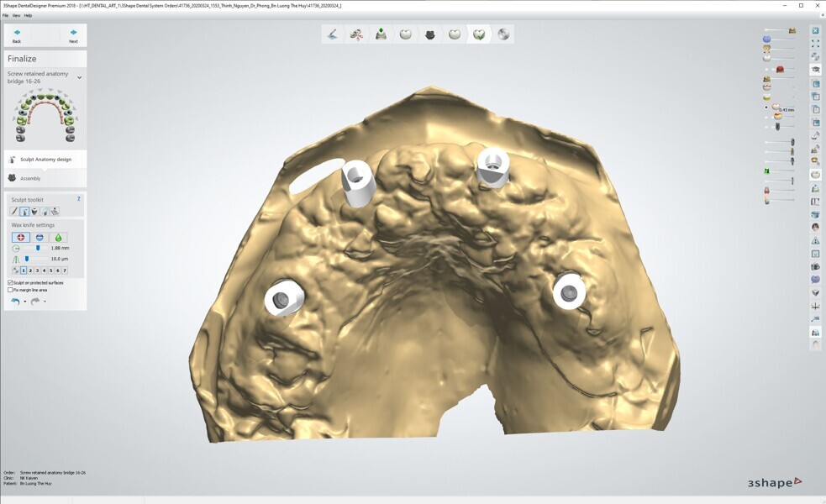Click the Back arrow button

17,34
